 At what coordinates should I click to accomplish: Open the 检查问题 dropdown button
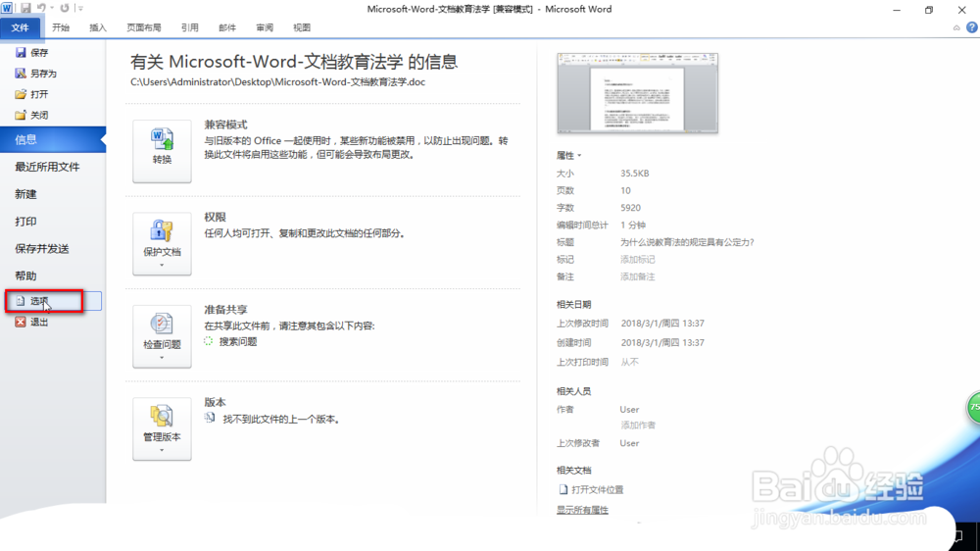pyautogui.click(x=162, y=336)
